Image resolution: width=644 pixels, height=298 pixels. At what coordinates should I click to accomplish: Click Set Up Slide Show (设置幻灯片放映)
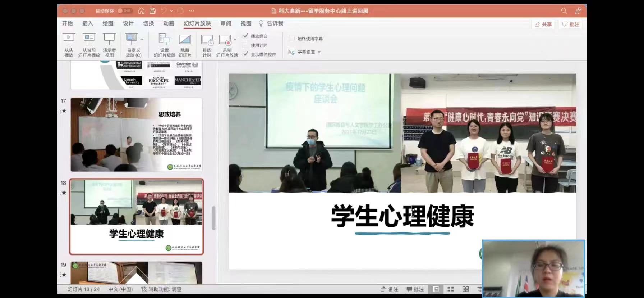164,45
